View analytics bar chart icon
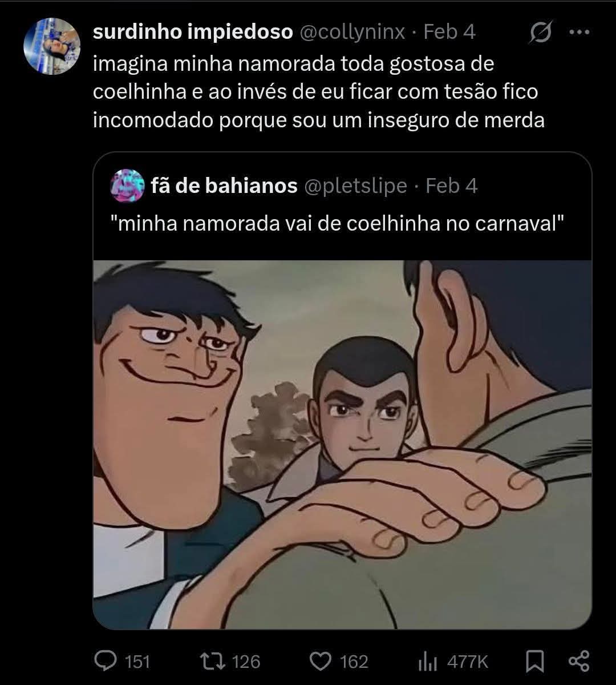The image size is (616, 685). click(x=427, y=662)
